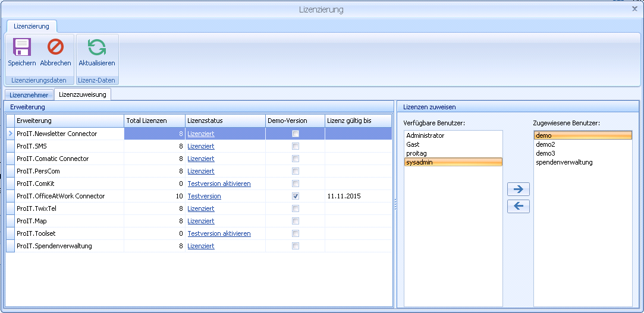
Task: Open the Lizenzierung ribbon tab
Action: pos(32,26)
